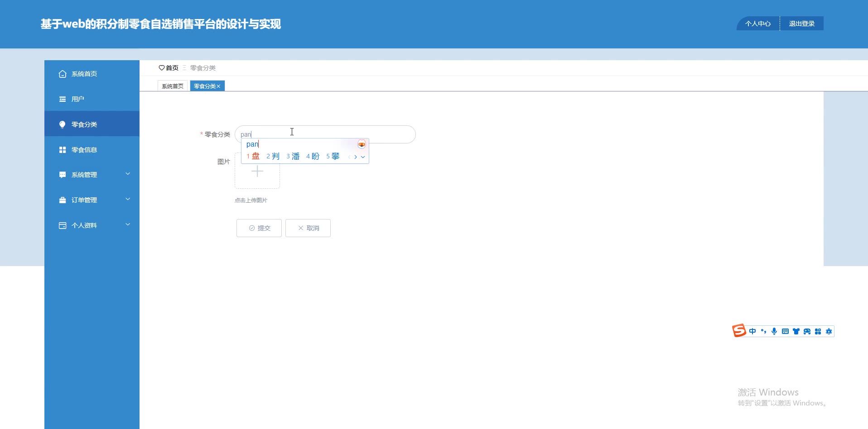868x429 pixels.
Task: Click the 提交 submit button
Action: coord(259,228)
